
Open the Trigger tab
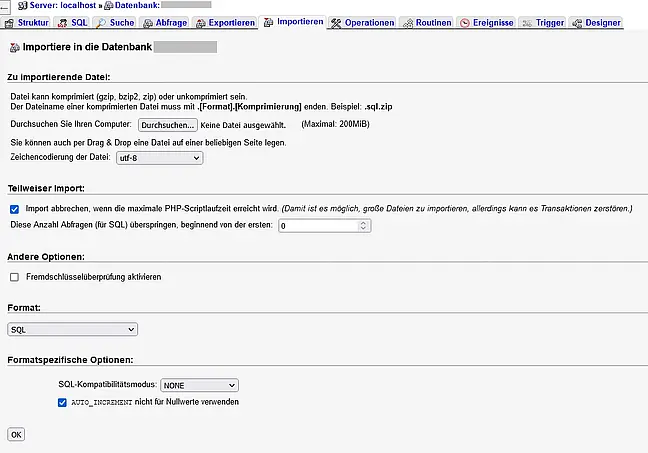pyautogui.click(x=543, y=23)
